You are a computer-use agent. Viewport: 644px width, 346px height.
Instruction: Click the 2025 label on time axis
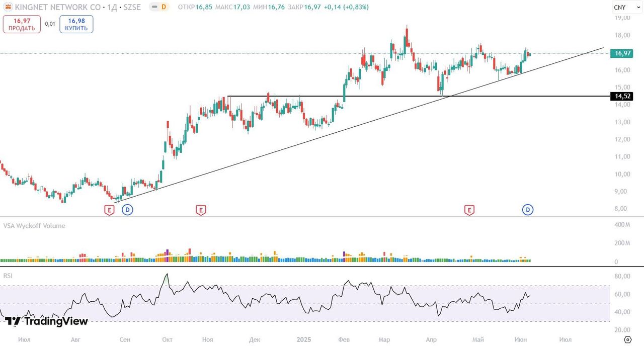tap(303, 339)
